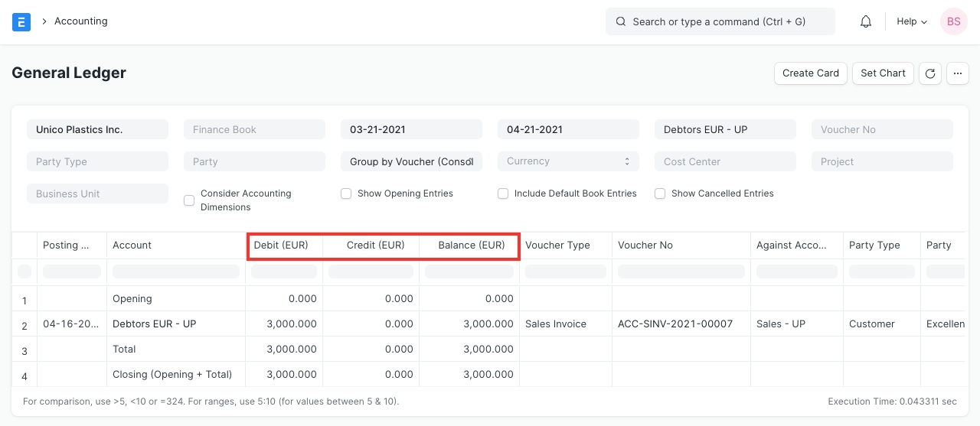Focus the Voucher No filter field
Image resolution: width=980 pixels, height=426 pixels.
(x=882, y=129)
